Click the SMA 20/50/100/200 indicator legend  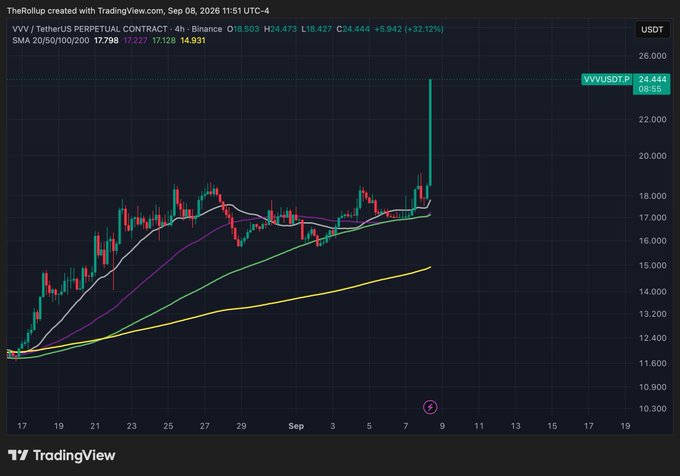pos(51,40)
